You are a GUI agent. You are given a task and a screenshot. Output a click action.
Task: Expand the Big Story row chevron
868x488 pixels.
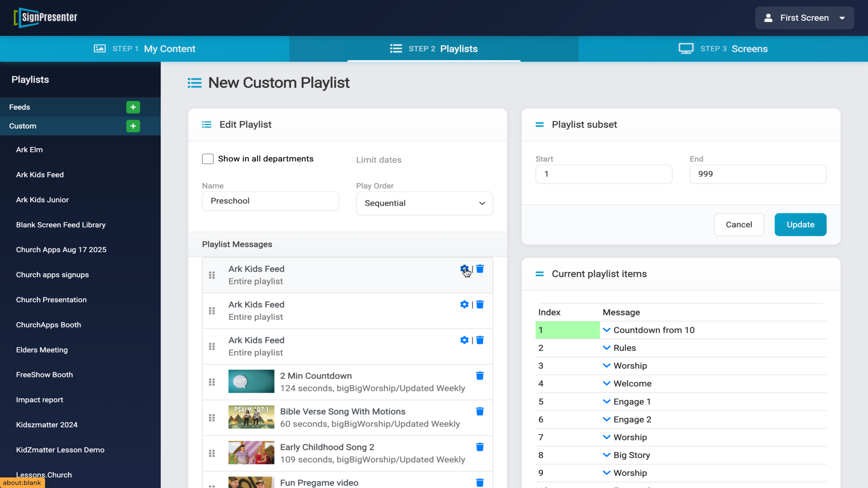[606, 455]
